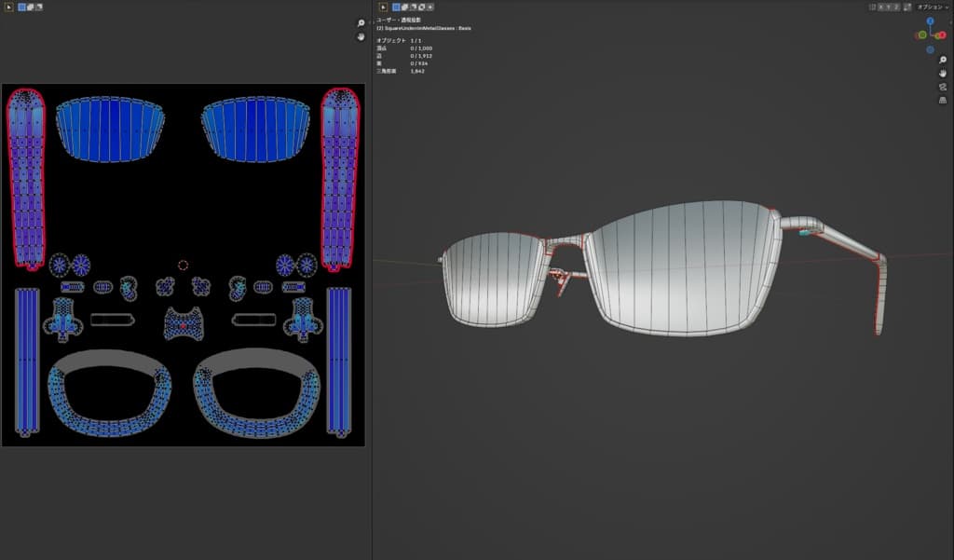Enable X axis mirror toggle in header
The height and width of the screenshot is (560, 954).
coord(881,7)
